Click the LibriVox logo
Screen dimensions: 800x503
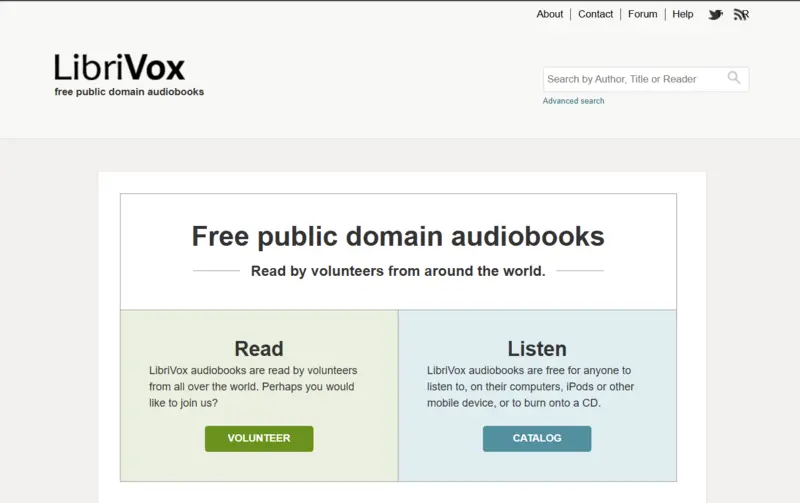[x=119, y=67]
